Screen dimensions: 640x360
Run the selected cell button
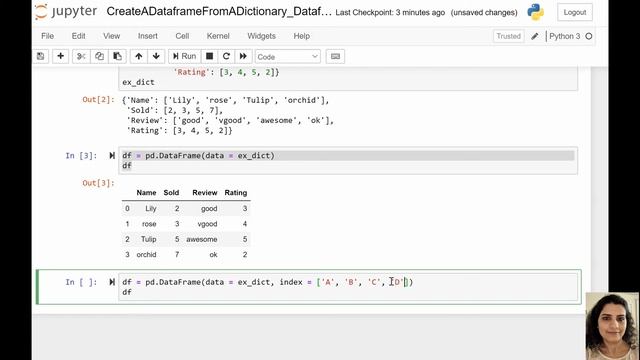184,56
